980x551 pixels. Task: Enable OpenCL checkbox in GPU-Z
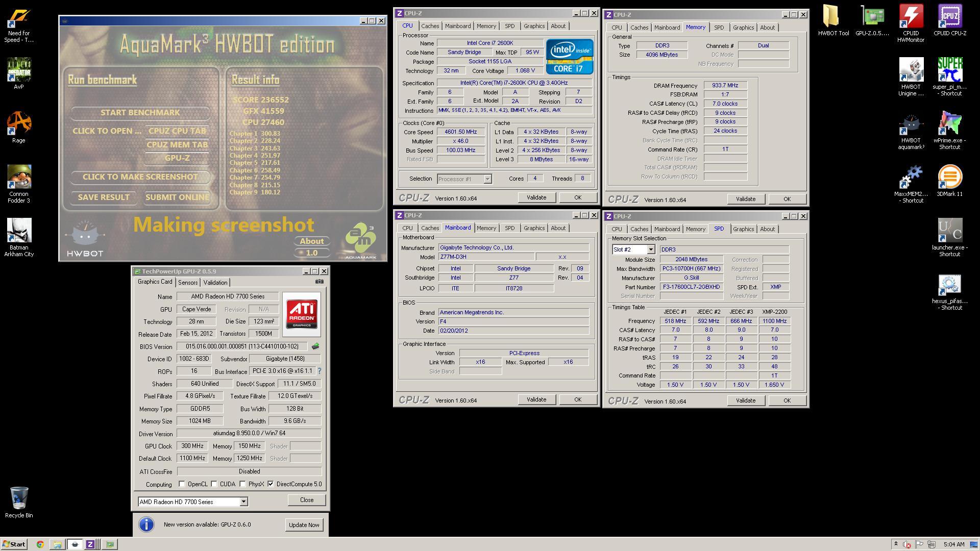(182, 484)
